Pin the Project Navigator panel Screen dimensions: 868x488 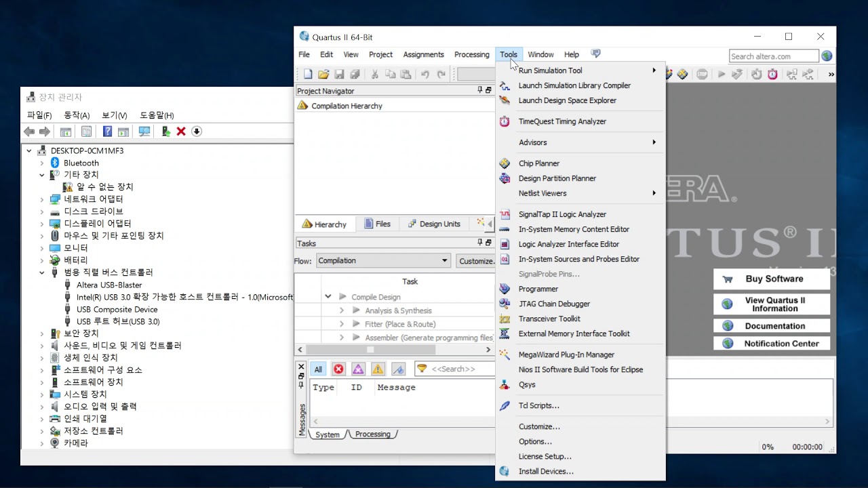pyautogui.click(x=480, y=91)
